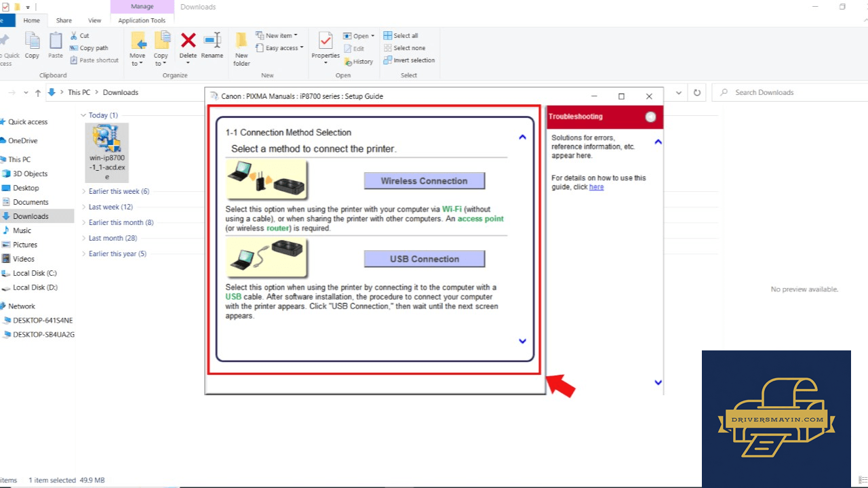This screenshot has height=488, width=868.
Task: Open the recent locations dropdown arrow
Action: tap(26, 92)
